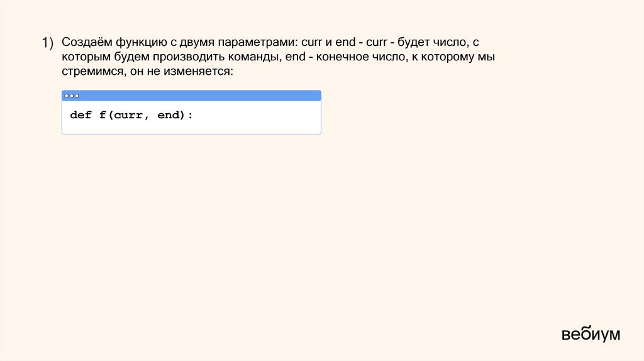Click the blue title bar of the code window
The width and height of the screenshot is (644, 361).
201,96
